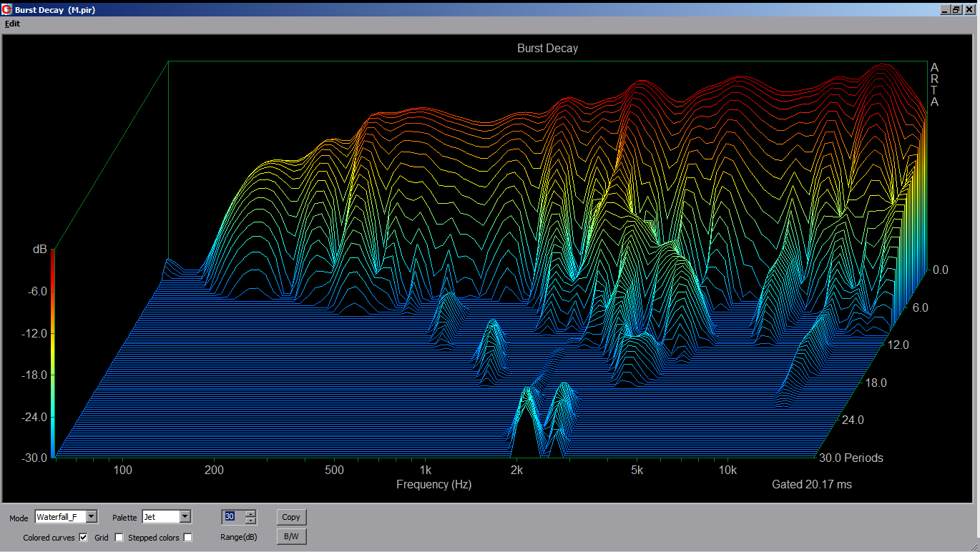Restore down the Burst Decay window

pyautogui.click(x=956, y=10)
